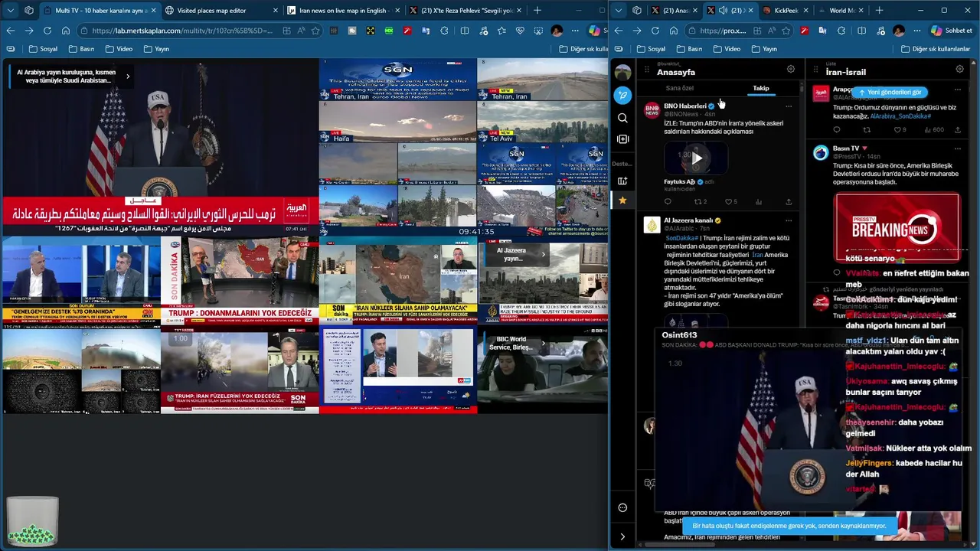Open more options on Al Jazeera kanalı post
This screenshot has height=551, width=980.
coord(789,220)
